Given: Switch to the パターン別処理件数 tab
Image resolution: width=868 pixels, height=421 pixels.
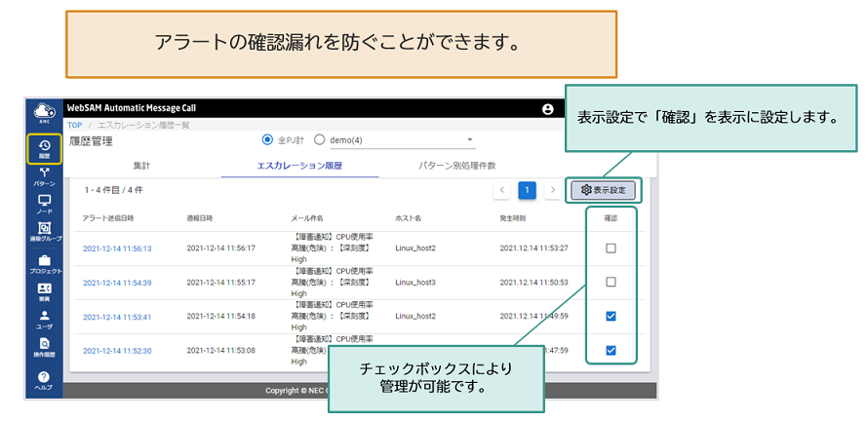Looking at the screenshot, I should tap(456, 166).
